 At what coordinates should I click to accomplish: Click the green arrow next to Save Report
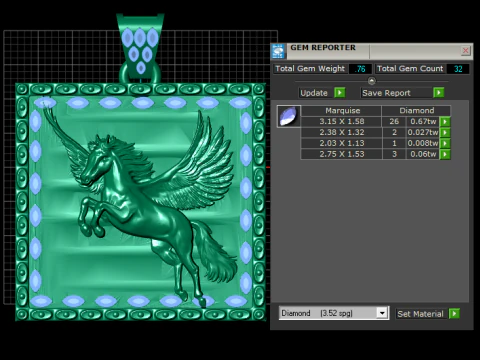(439, 92)
